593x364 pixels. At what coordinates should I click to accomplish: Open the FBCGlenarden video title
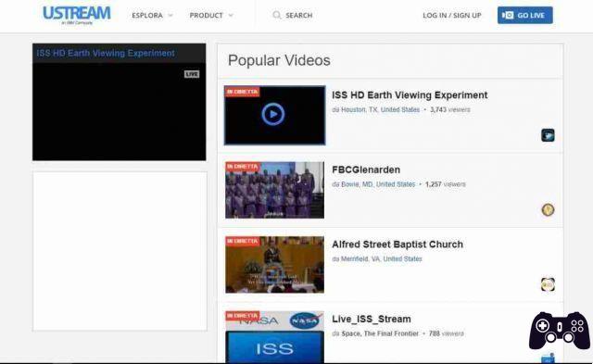(366, 169)
